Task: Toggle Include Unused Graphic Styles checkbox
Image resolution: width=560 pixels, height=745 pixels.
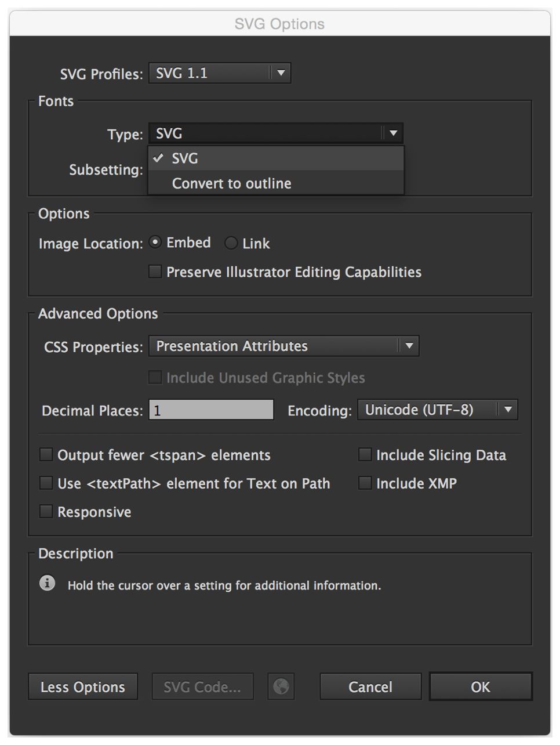Action: (x=155, y=378)
